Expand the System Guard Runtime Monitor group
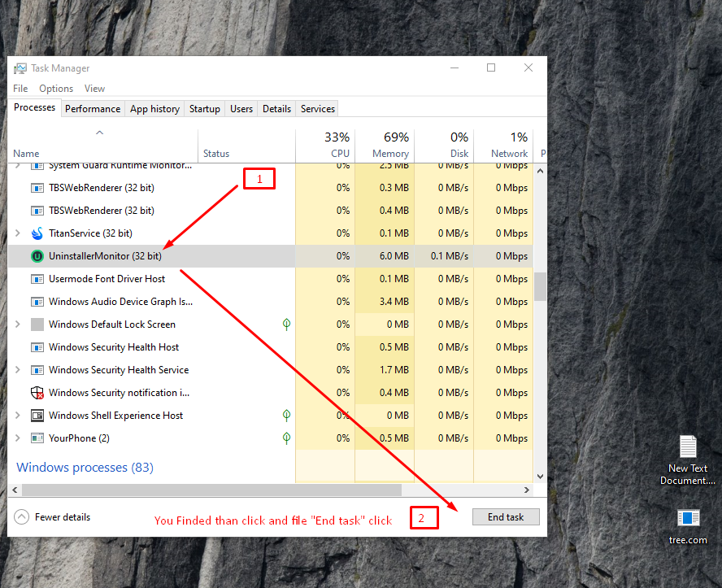The width and height of the screenshot is (722, 588). coord(18,165)
